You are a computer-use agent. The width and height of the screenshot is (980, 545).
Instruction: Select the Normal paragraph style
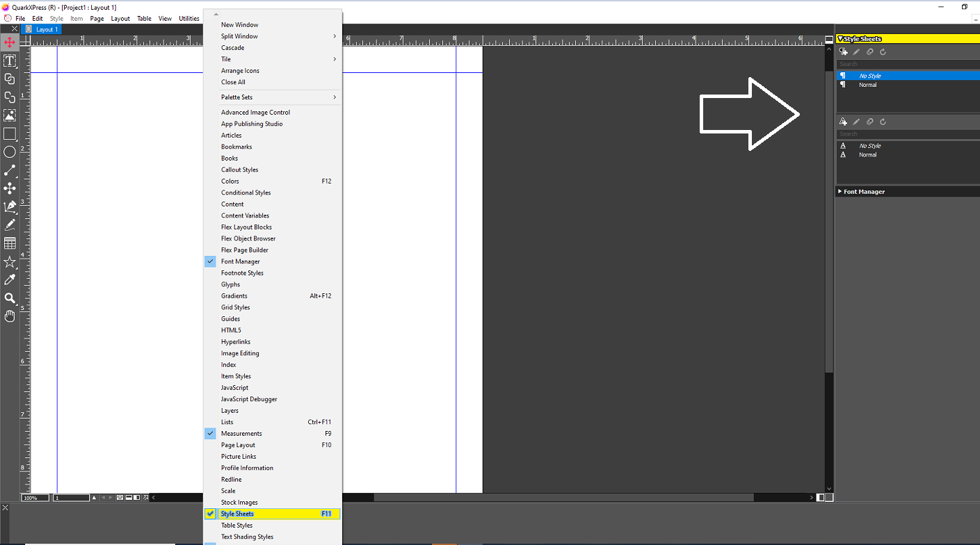pos(868,84)
